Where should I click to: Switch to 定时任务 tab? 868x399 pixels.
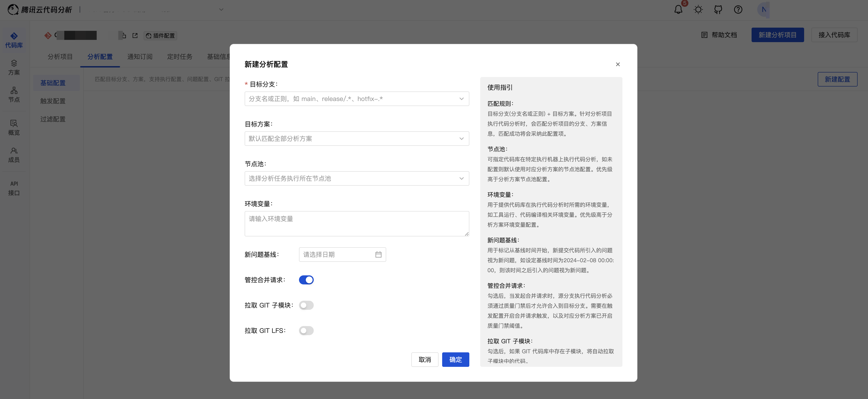point(180,57)
